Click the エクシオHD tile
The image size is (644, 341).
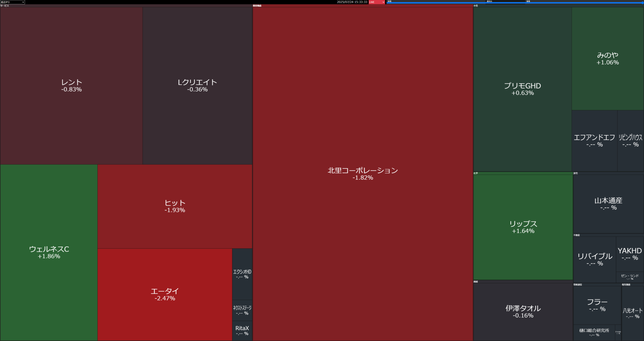pos(242,274)
